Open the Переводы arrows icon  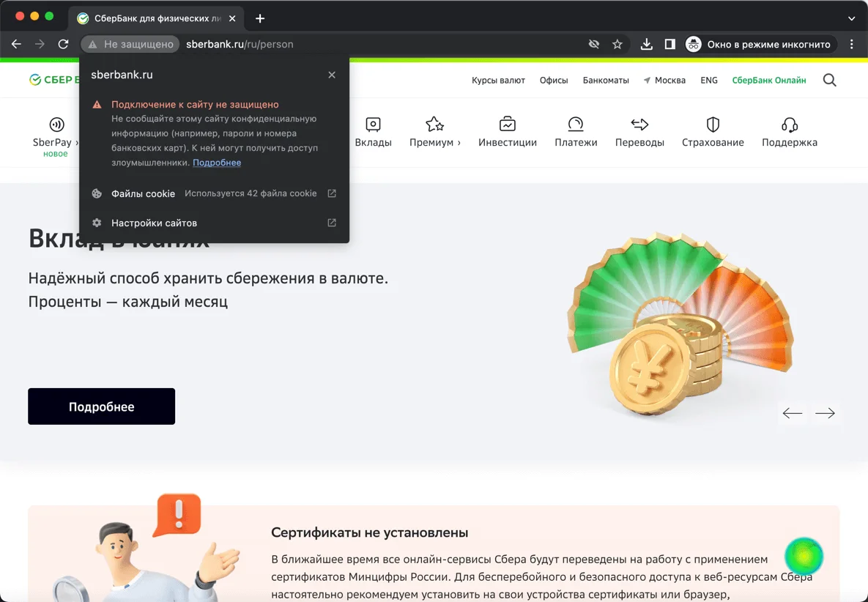[x=639, y=125]
